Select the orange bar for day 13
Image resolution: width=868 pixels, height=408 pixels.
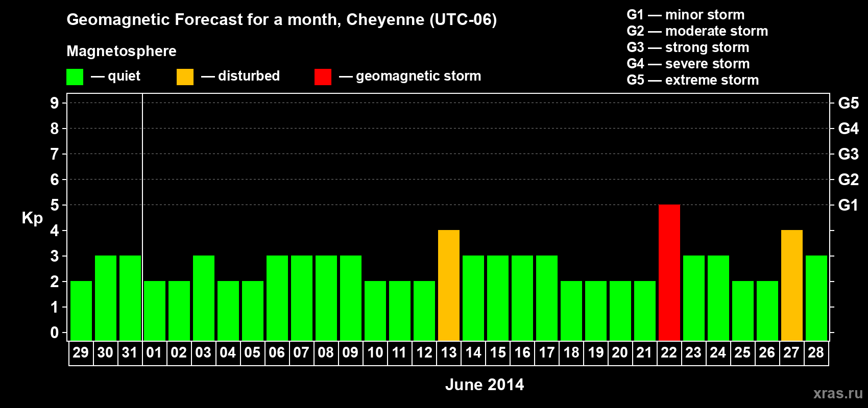(x=449, y=285)
